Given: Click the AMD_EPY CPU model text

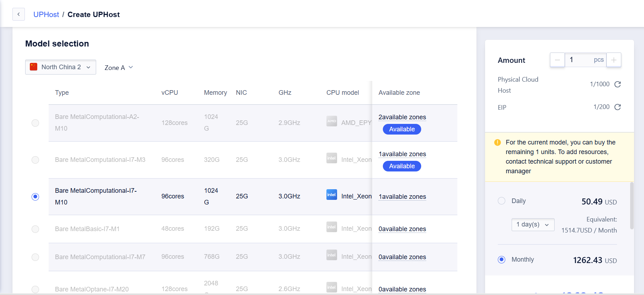Looking at the screenshot, I should (356, 123).
